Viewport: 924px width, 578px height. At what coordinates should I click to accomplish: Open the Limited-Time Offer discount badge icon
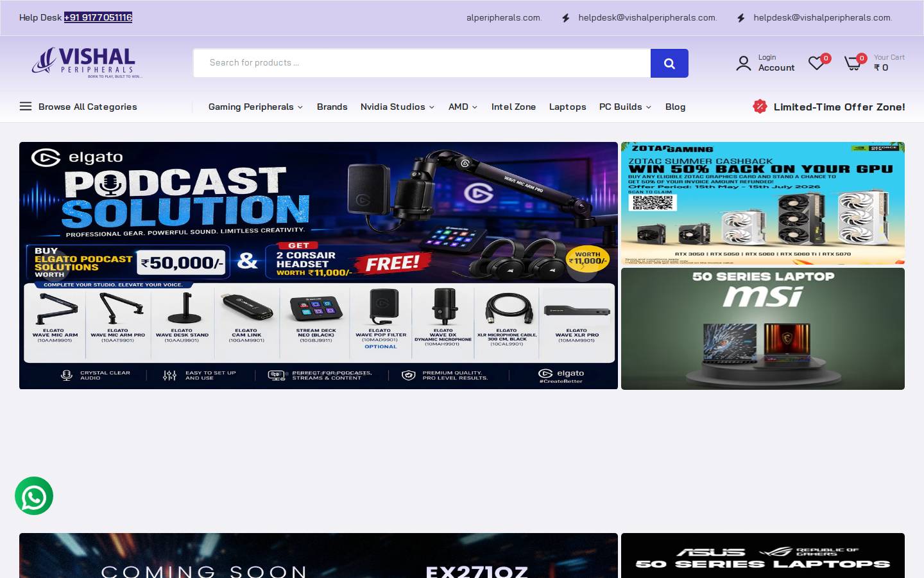(x=760, y=107)
